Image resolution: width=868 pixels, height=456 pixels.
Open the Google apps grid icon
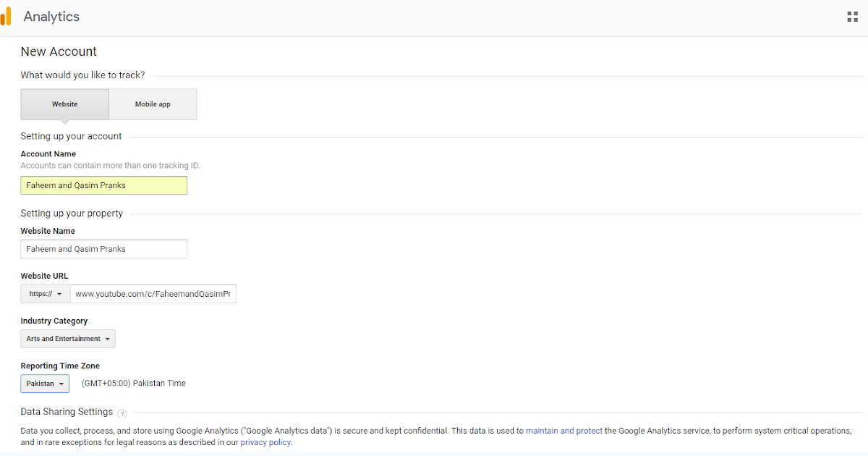852,17
